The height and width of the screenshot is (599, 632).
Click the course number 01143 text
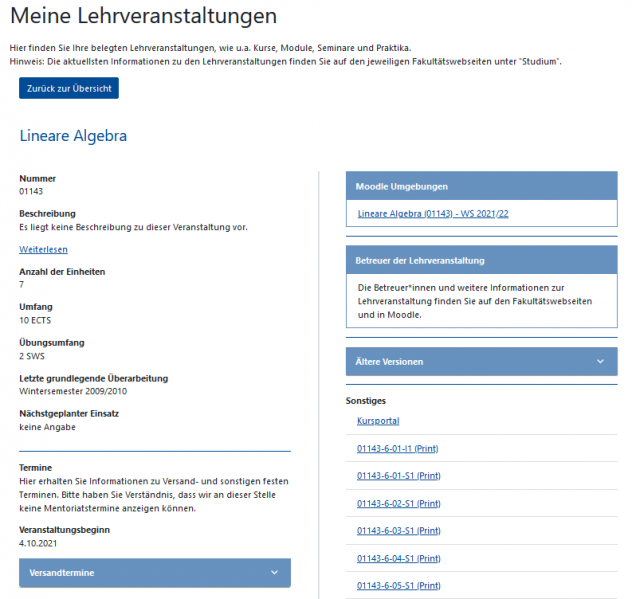click(31, 191)
